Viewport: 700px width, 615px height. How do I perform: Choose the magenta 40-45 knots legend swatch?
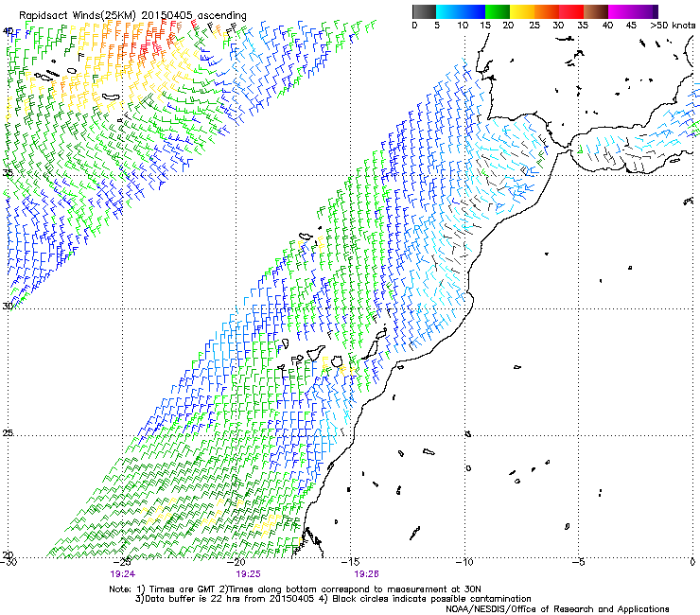621,11
